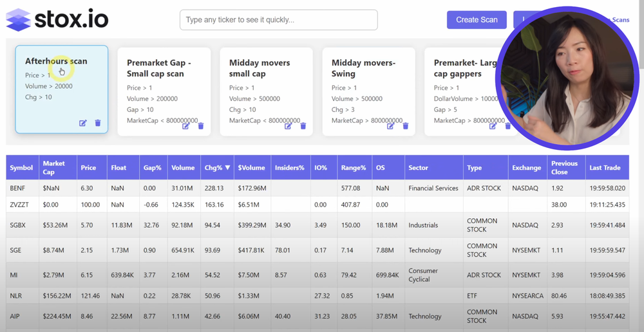Delete the Midday movers small cap scan

(x=303, y=126)
